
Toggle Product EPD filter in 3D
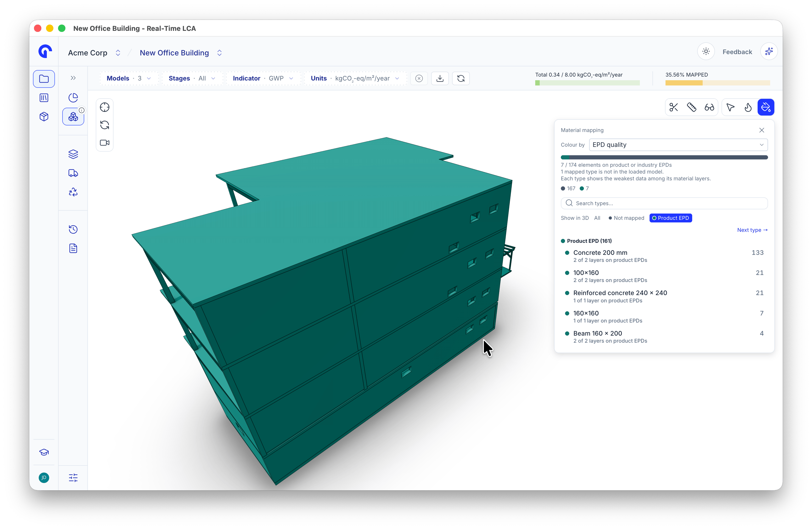[x=670, y=218]
